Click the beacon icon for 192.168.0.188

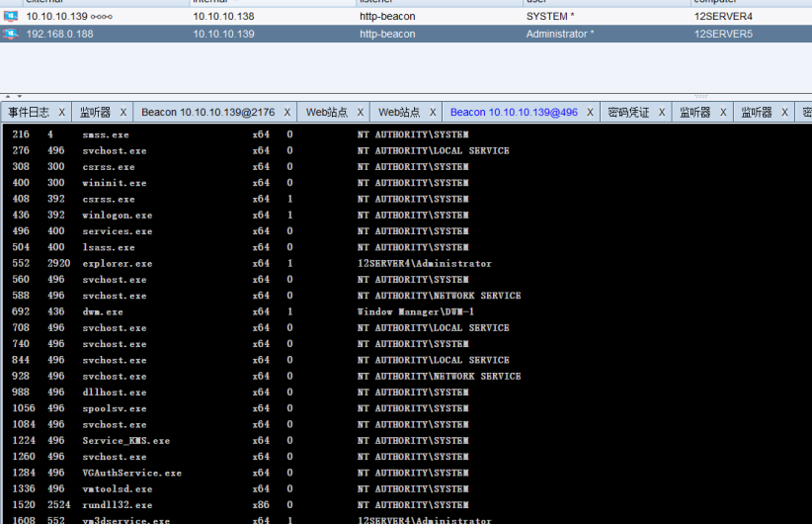click(x=11, y=34)
